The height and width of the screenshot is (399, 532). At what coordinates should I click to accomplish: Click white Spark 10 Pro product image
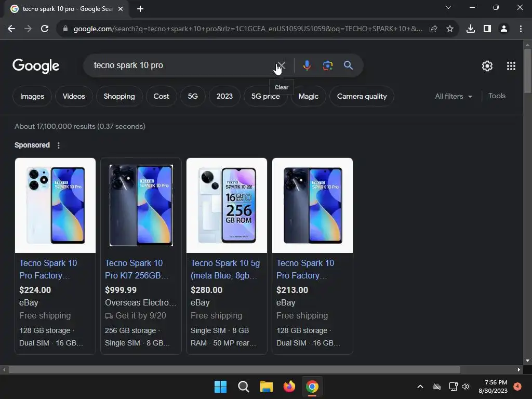[55, 205]
